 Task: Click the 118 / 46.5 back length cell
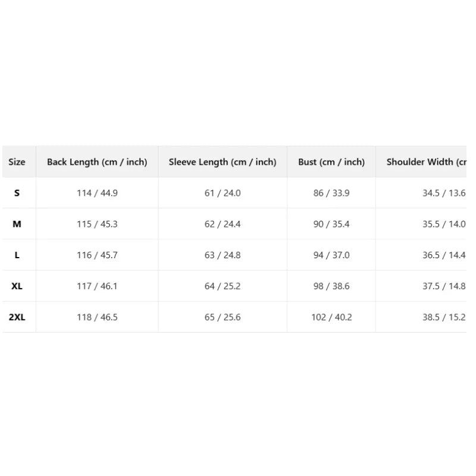click(x=97, y=317)
